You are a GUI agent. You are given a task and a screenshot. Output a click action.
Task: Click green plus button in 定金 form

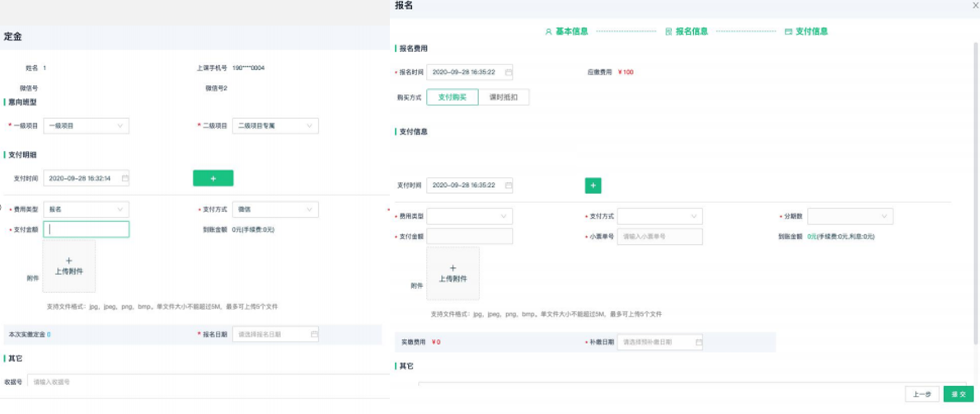point(213,178)
